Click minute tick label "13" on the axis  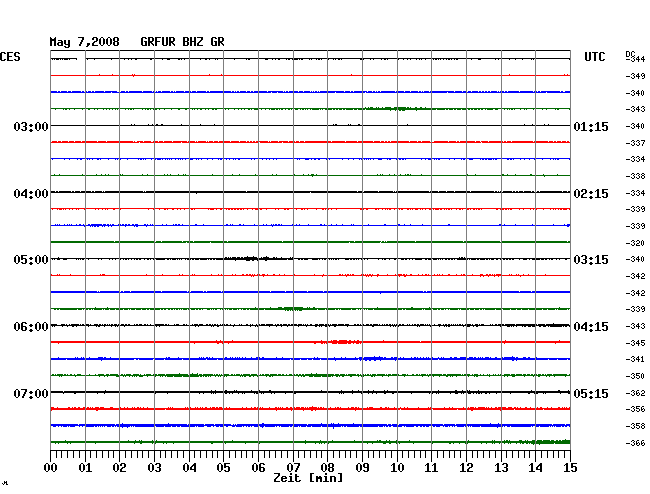[501, 467]
